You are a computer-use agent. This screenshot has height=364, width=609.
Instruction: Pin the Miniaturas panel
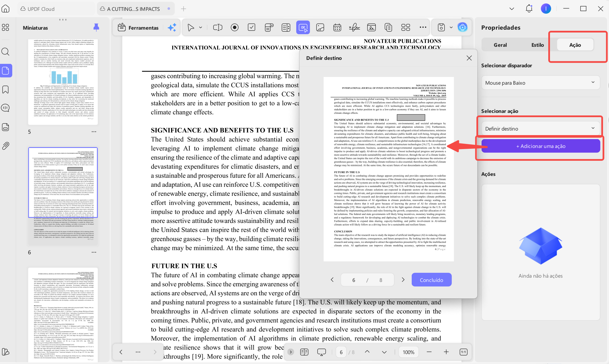click(x=96, y=27)
